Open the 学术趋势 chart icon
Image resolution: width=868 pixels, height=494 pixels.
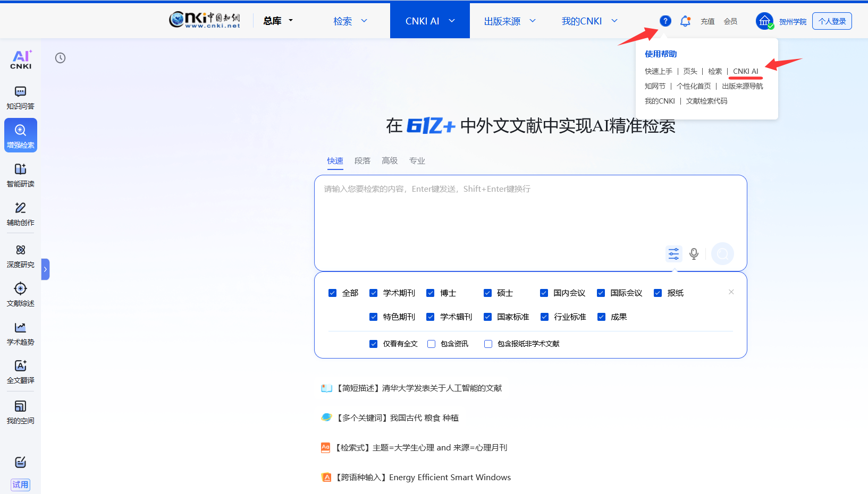tap(20, 333)
